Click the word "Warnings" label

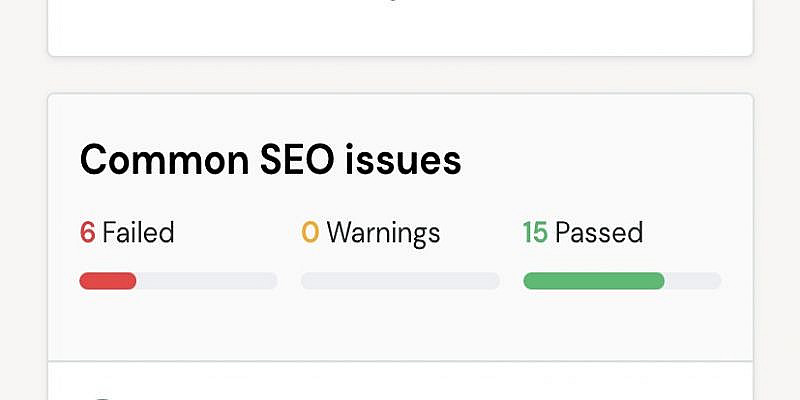383,233
